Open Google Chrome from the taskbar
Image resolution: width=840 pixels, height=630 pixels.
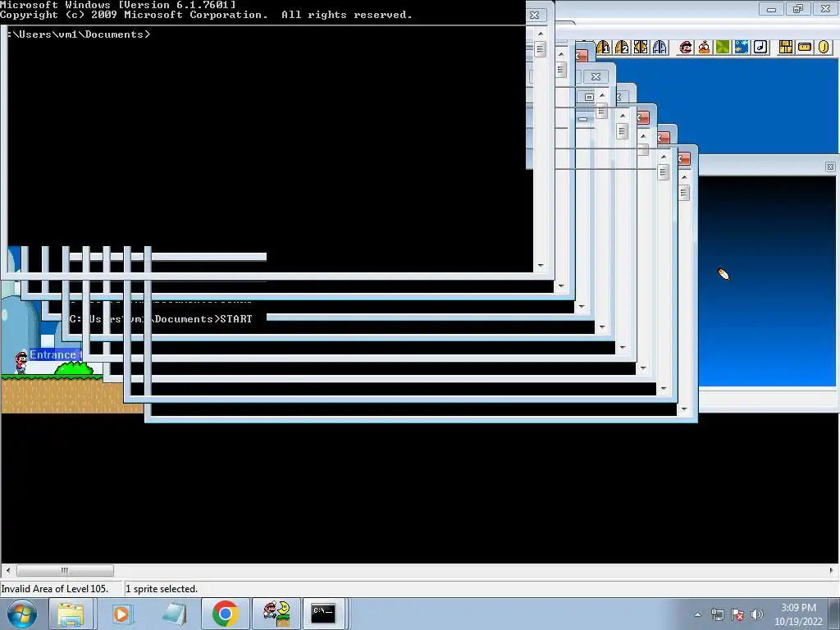225,614
